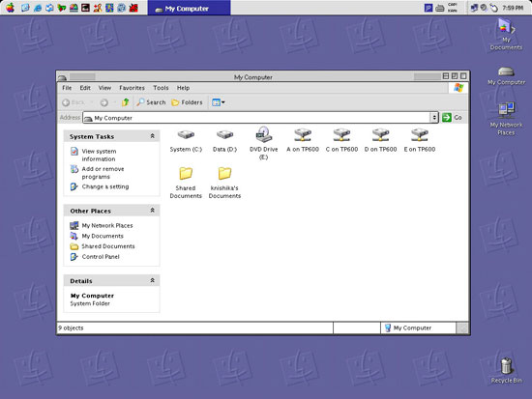The width and height of the screenshot is (532, 399).
Task: Open the File menu
Action: click(x=67, y=88)
